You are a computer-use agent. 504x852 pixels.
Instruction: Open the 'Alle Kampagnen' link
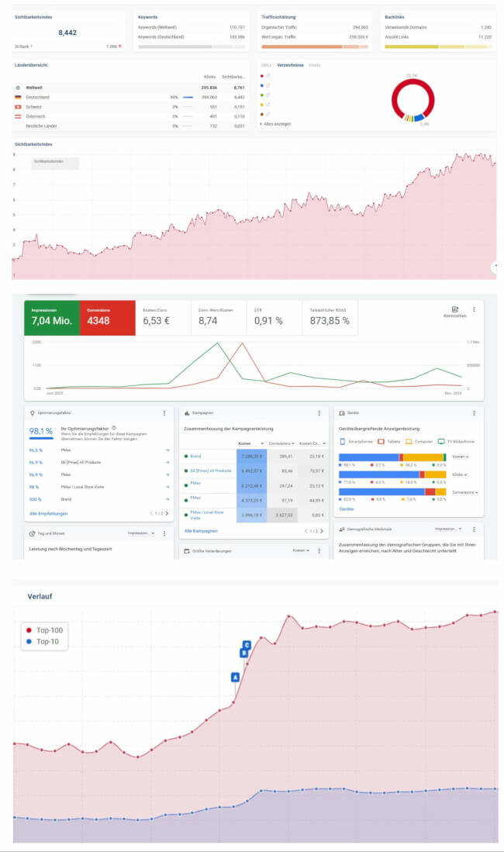coord(201,530)
